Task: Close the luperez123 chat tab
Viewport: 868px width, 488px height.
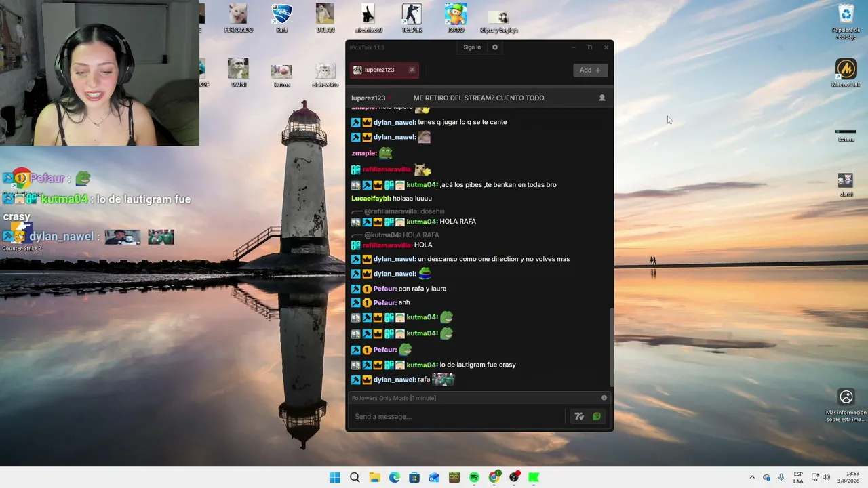Action: point(412,70)
